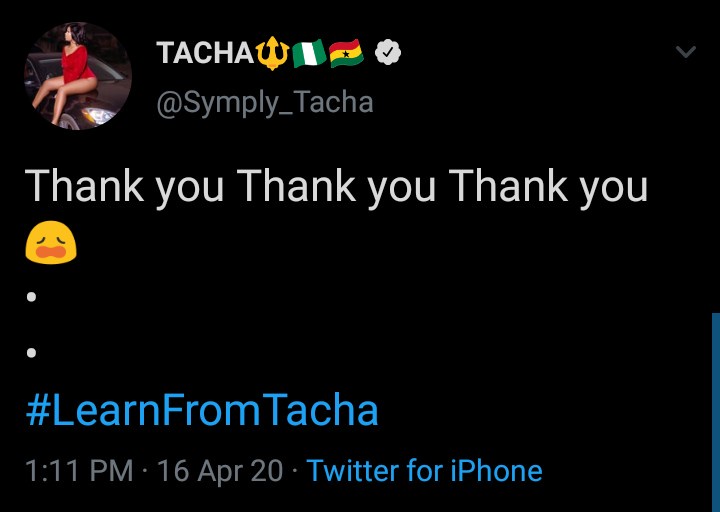Click the 1:11 PM timestamp
The image size is (720, 512).
coord(78,470)
